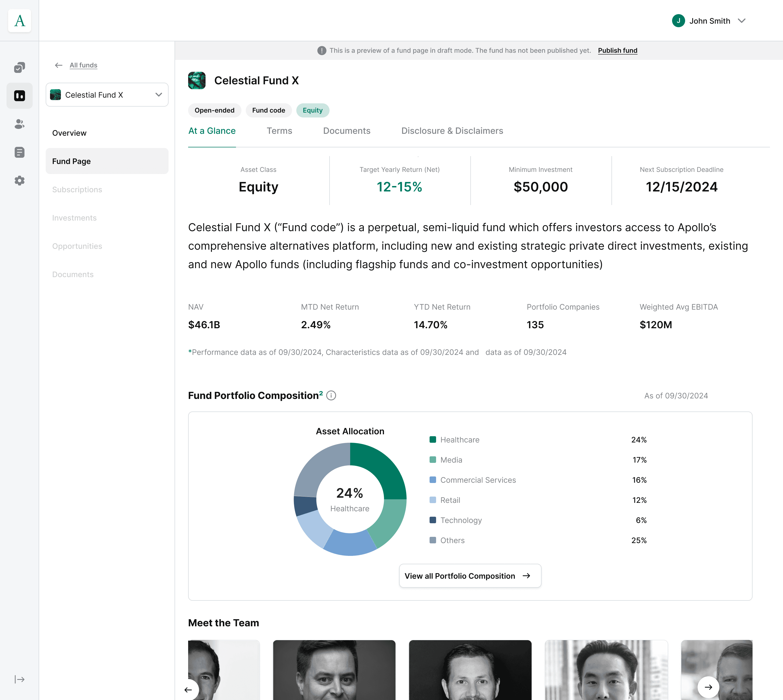Click the Fund code tag
The width and height of the screenshot is (783, 700).
269,110
